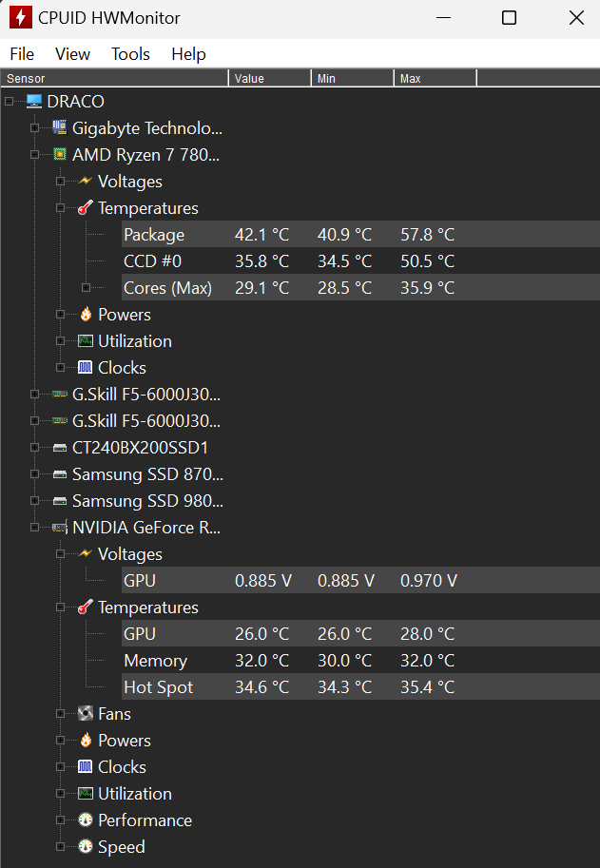Image resolution: width=600 pixels, height=868 pixels.
Task: Select the Package temperature row
Action: [x=154, y=235]
